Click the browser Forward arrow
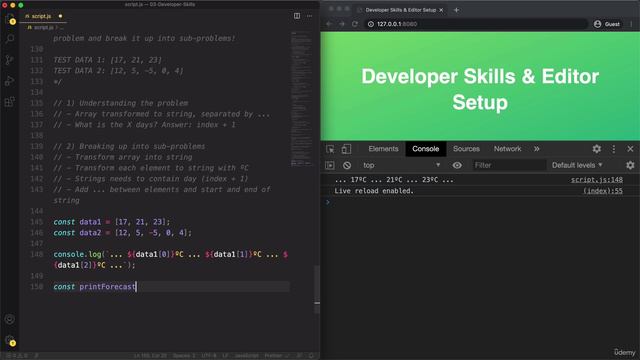The image size is (640, 360). point(342,24)
